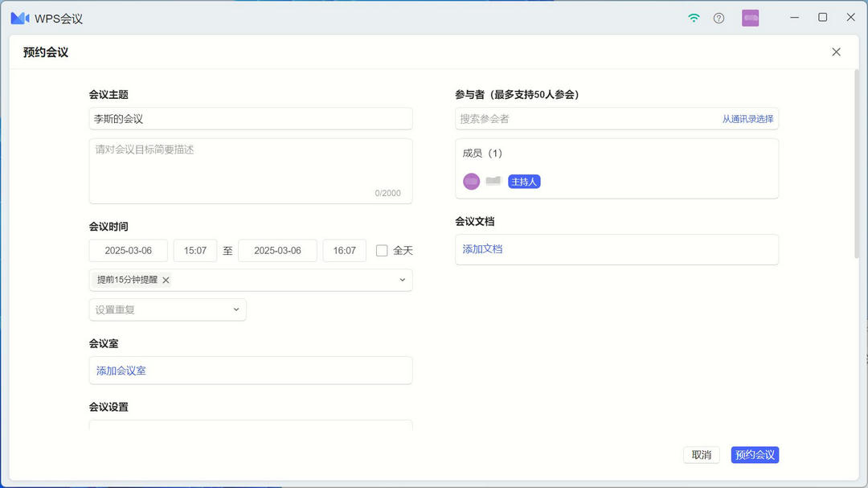Enable the 全天 all-day checkbox
Screen dimensions: 868x488
pos(382,250)
